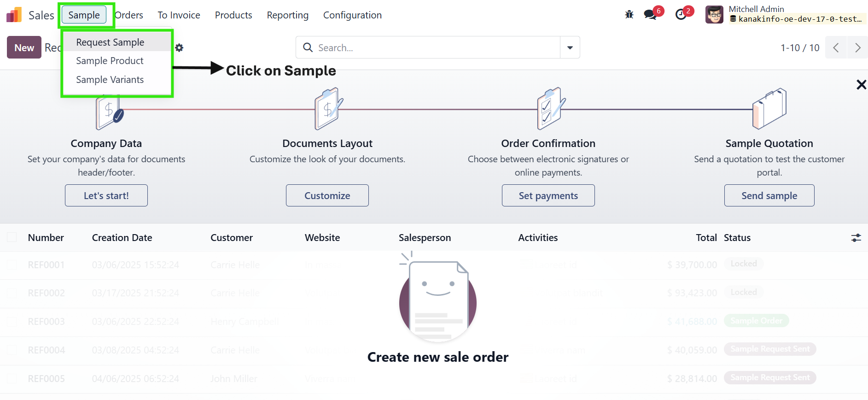Select Request Sample menu entry

click(117, 42)
